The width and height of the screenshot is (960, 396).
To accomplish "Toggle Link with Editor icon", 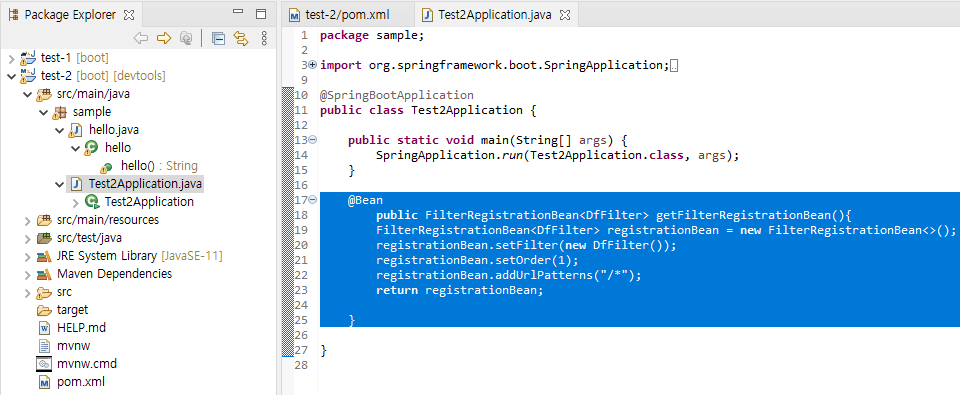I will [241, 39].
